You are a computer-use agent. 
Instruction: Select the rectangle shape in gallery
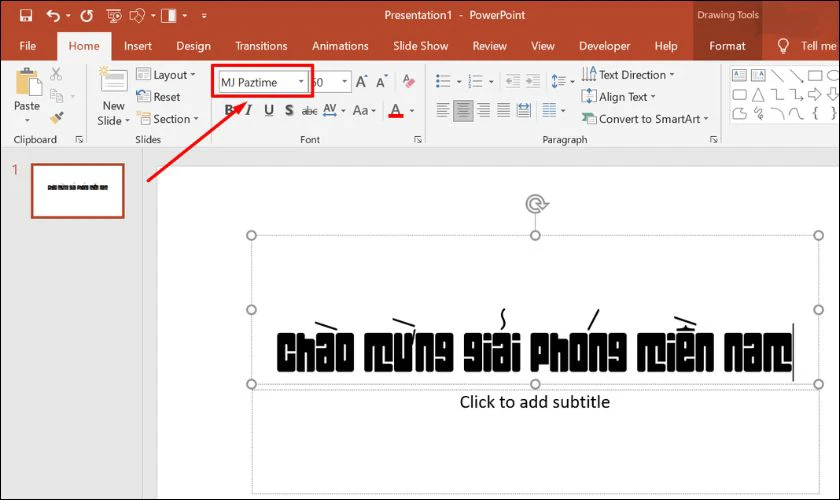(815, 75)
